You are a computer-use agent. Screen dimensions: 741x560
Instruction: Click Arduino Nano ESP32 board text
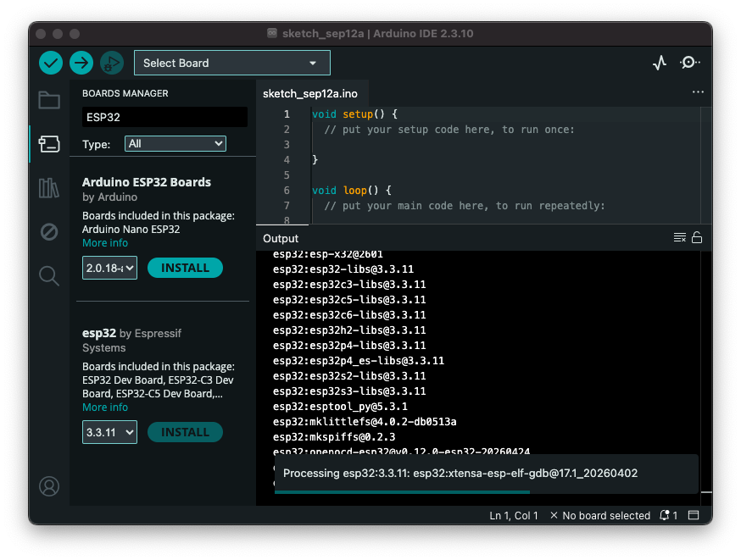(131, 230)
